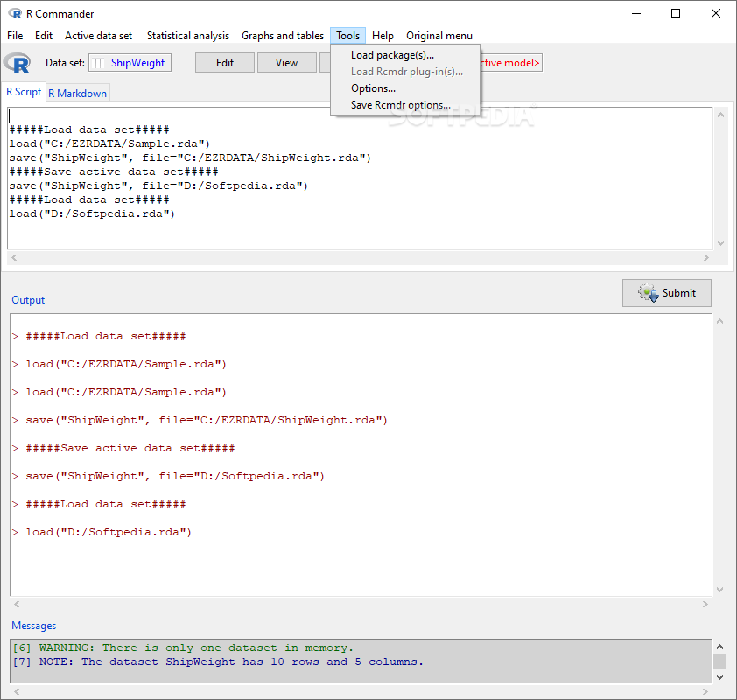Click the R logo icon beside Data set
Viewport: 737px width, 700px height.
(17, 63)
